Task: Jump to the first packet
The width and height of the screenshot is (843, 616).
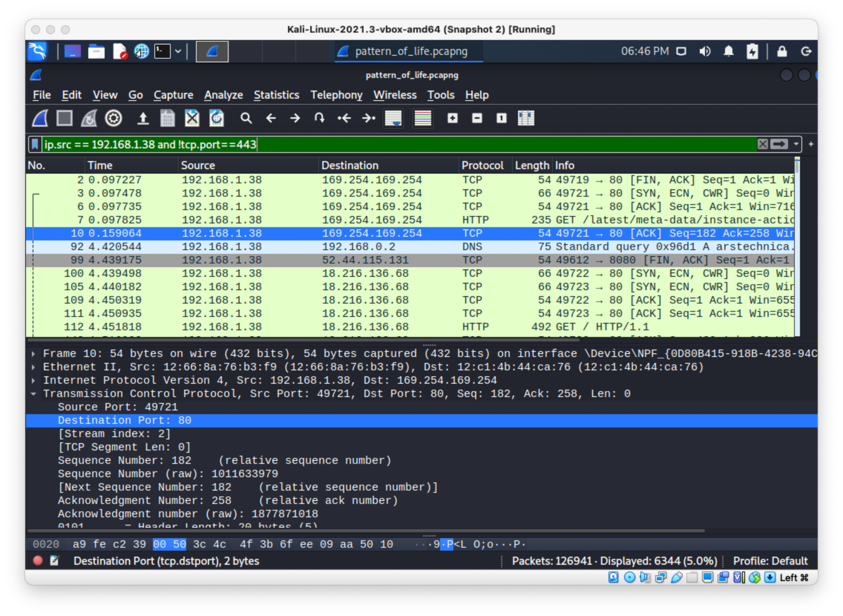Action: click(344, 119)
